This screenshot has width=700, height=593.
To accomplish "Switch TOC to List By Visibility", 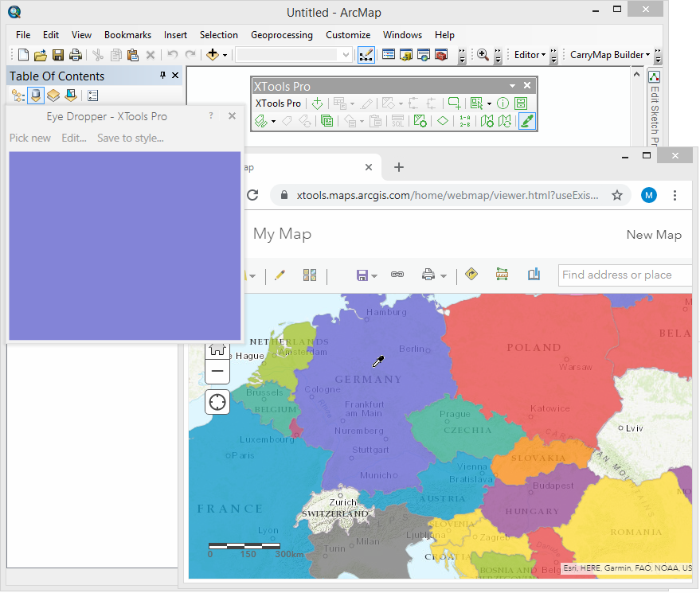I will click(x=53, y=96).
